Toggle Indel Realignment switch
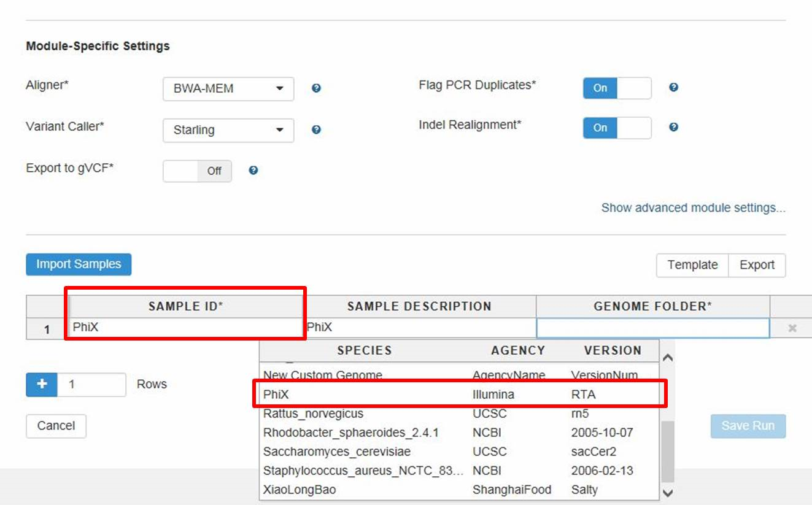Screen dimensions: 812x505 tap(616, 128)
